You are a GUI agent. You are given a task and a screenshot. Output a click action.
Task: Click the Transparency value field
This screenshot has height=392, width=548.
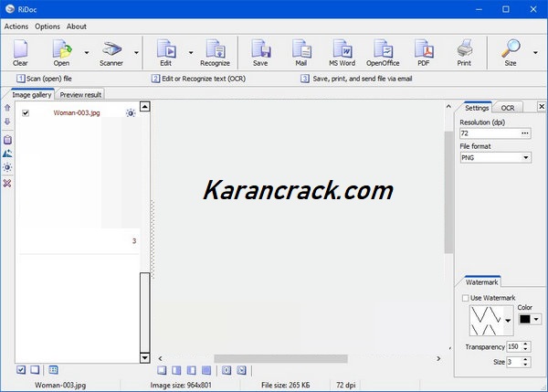point(514,346)
